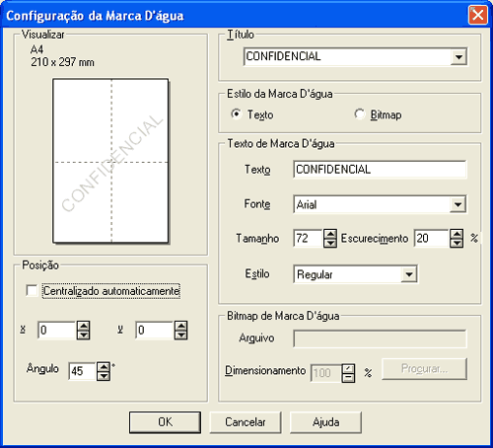This screenshot has height=448, width=493.
Task: Open the Título dropdown list
Action: tap(458, 57)
